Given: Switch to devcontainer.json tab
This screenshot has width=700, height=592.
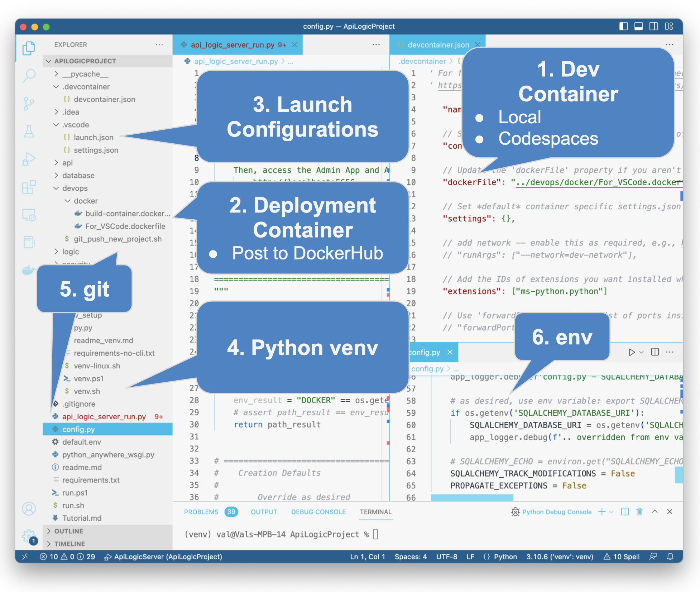Looking at the screenshot, I should coord(438,44).
